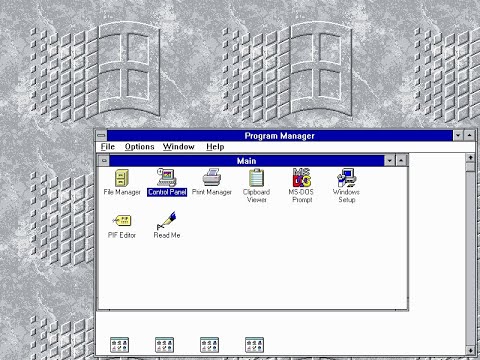Minimize the Main group window

pos(390,161)
